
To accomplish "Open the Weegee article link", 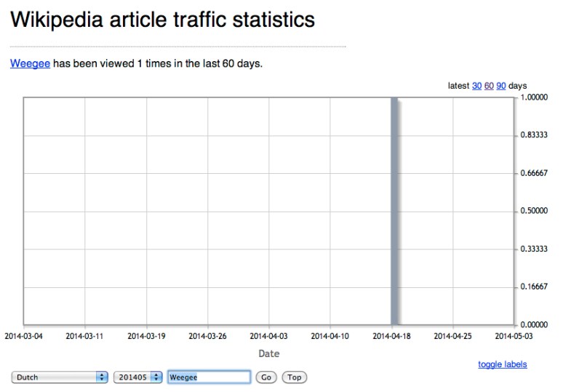I will [30, 63].
